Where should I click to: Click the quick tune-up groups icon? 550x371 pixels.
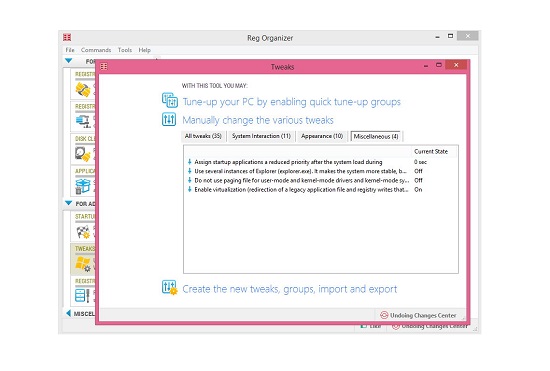coord(170,100)
